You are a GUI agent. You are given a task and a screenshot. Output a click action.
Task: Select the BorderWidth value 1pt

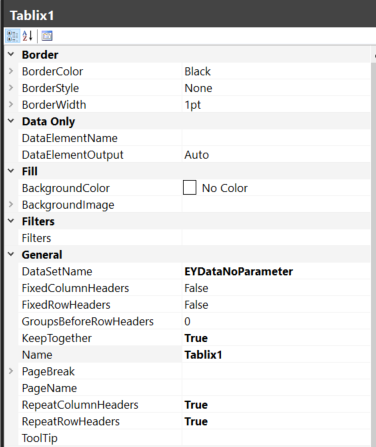pos(193,105)
